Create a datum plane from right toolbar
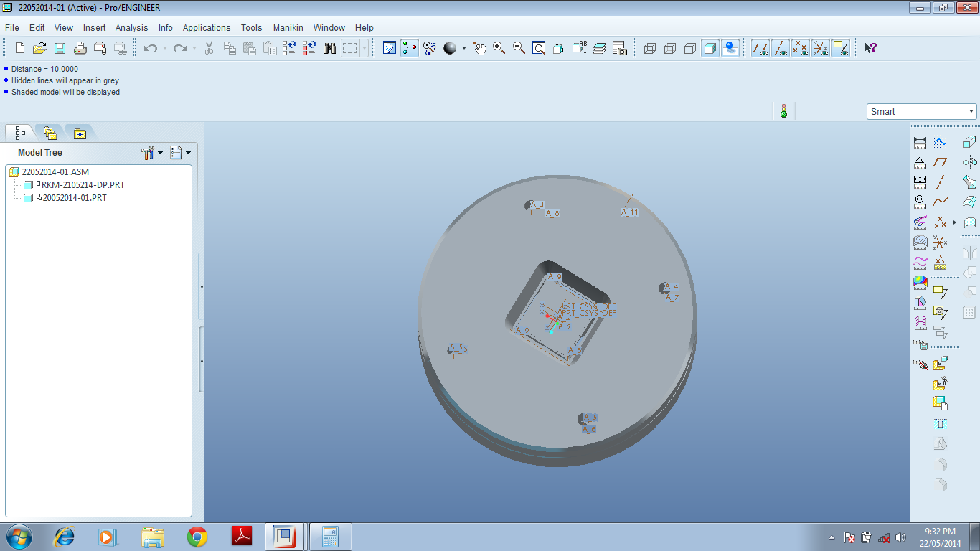This screenshot has height=551, width=980. tap(941, 162)
